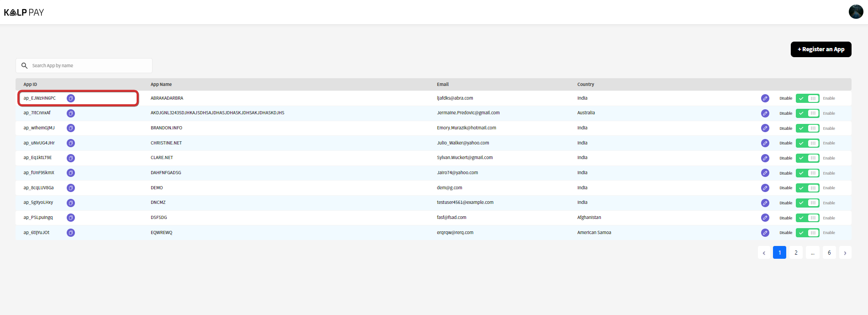Expand the pagination ellipsis
This screenshot has width=868, height=315.
click(x=812, y=253)
